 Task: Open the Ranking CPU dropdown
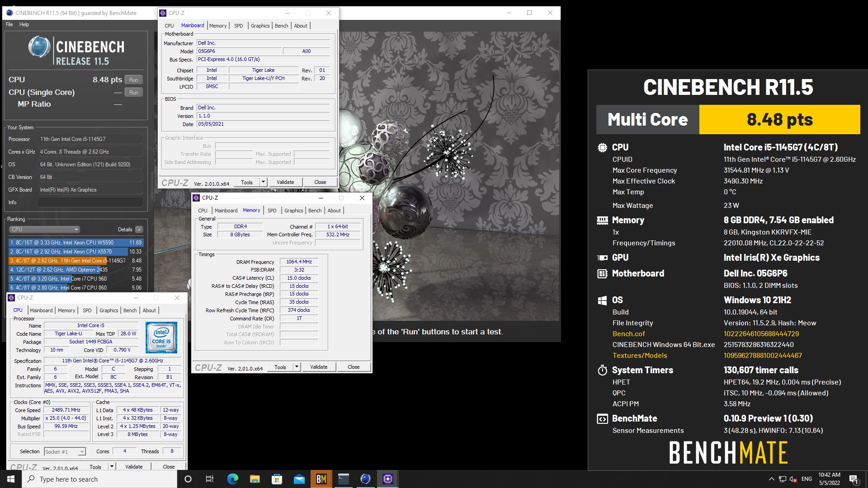pos(44,230)
